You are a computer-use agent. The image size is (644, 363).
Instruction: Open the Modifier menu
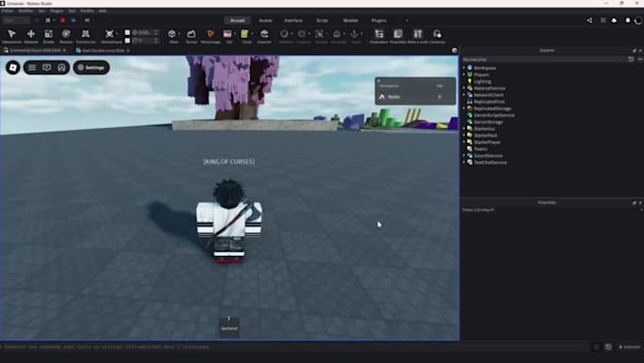pyautogui.click(x=26, y=10)
